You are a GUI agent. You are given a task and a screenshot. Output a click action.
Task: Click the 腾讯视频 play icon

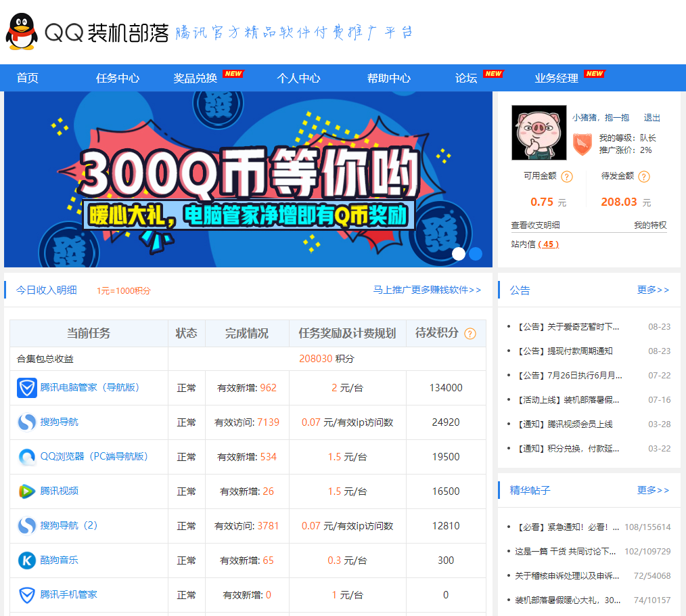pyautogui.click(x=26, y=491)
